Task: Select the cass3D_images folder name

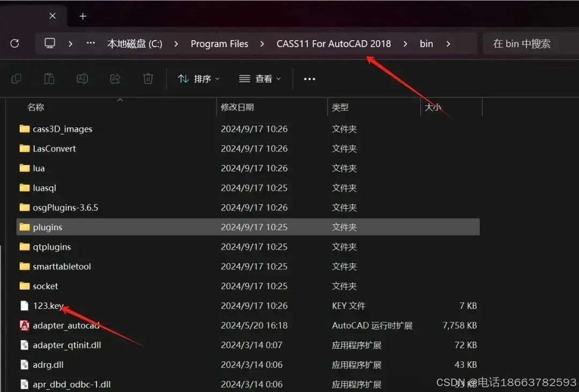Action: tap(62, 129)
